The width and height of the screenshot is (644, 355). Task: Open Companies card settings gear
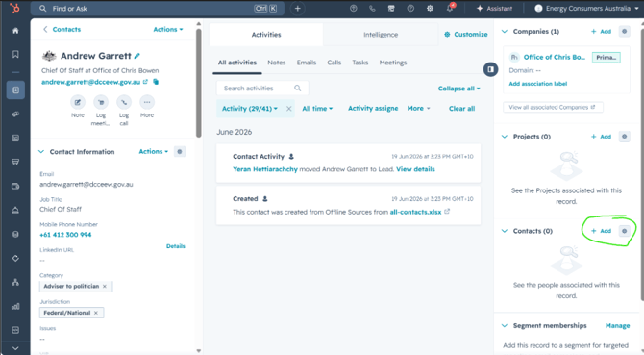pos(624,31)
